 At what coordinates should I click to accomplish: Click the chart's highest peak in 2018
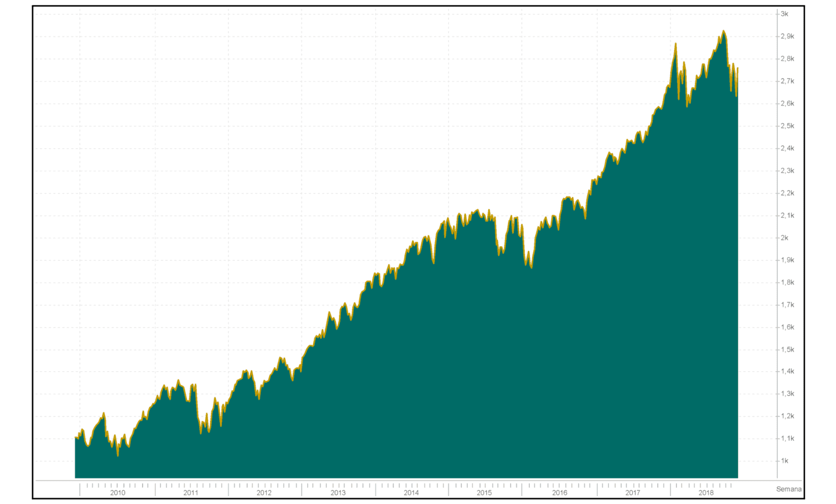pyautogui.click(x=723, y=31)
